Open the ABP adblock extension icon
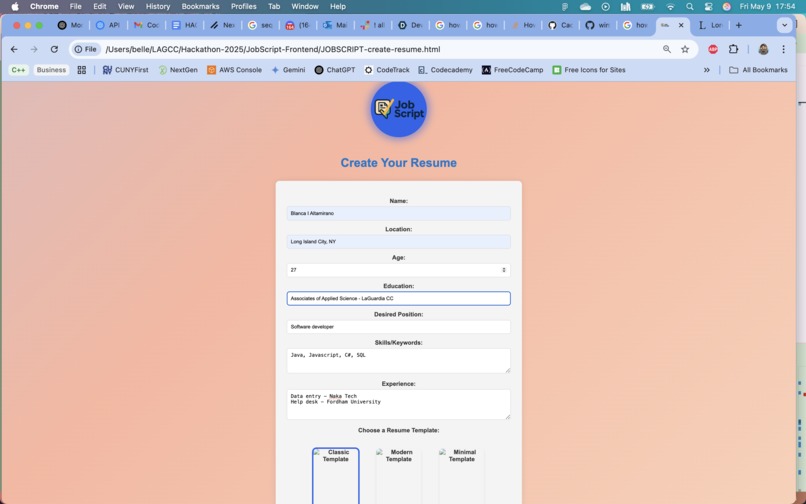The width and height of the screenshot is (806, 504). pyautogui.click(x=713, y=49)
